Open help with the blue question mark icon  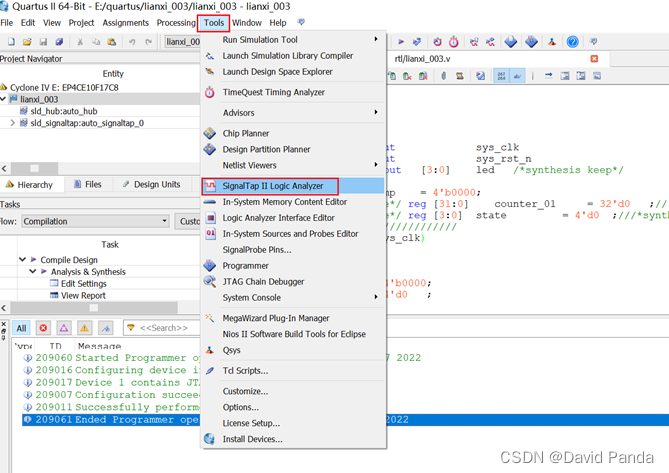573,42
